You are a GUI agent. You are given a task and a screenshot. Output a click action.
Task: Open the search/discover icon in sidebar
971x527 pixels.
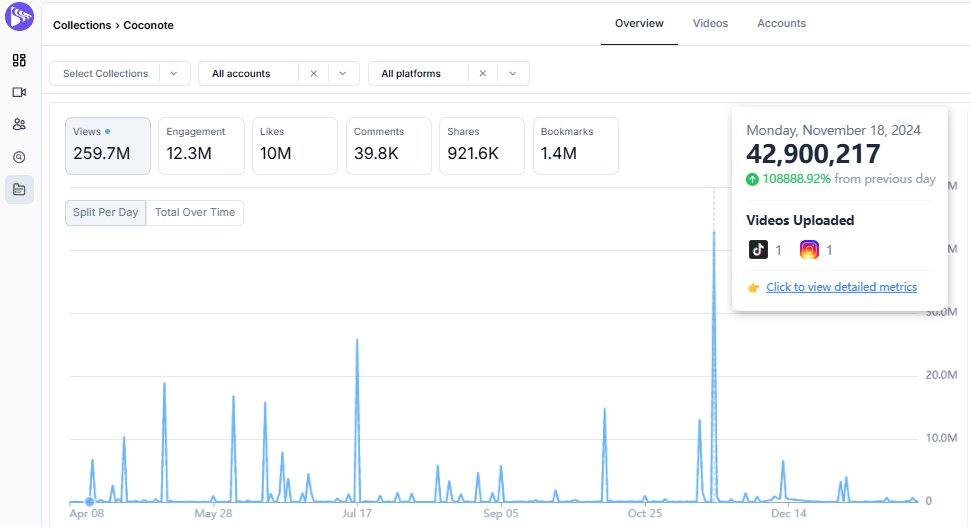(x=19, y=157)
